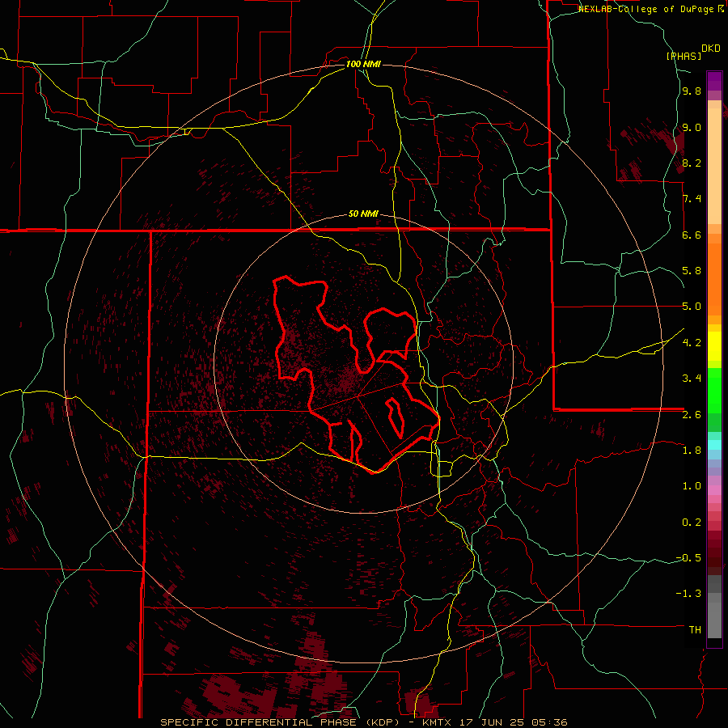Pick the cyan segment of the color bar
This screenshot has height=728, width=728.
click(714, 445)
